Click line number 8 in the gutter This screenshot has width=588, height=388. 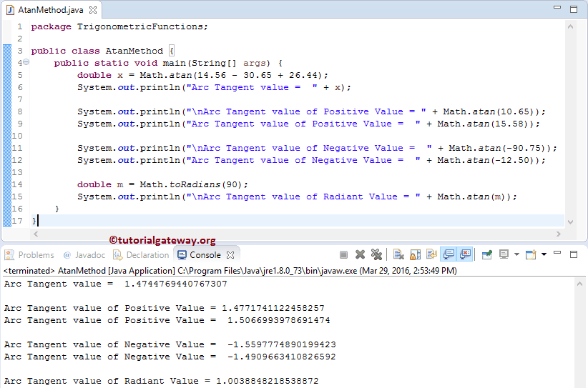click(20, 111)
